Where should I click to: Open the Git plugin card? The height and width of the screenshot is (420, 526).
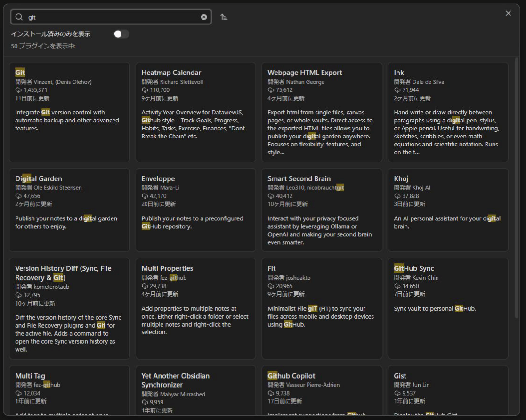[x=69, y=112]
